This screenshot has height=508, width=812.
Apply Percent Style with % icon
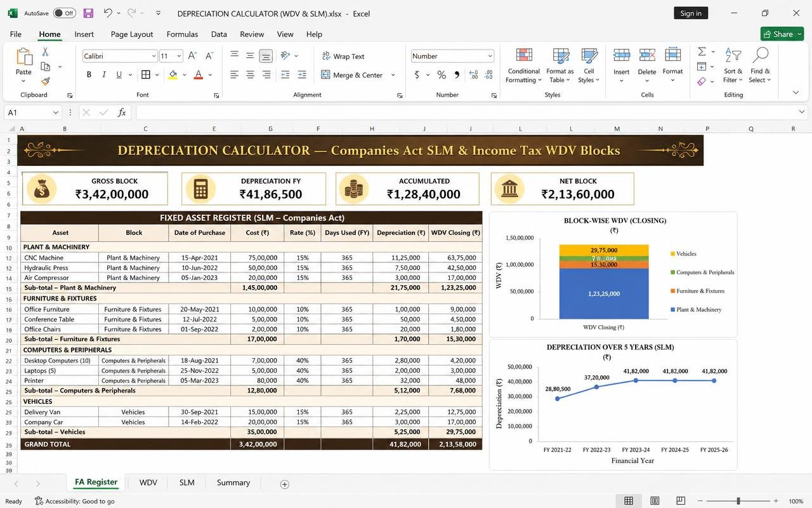coord(442,74)
